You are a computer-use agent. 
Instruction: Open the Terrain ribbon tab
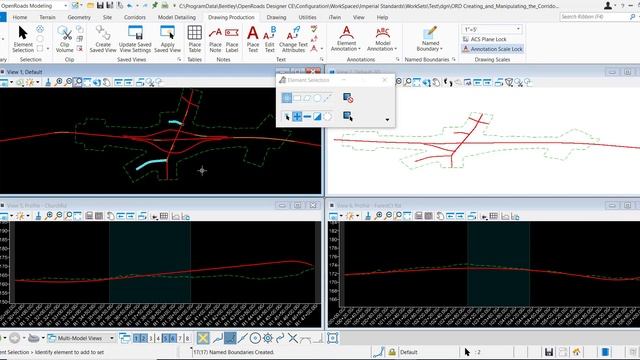(47, 17)
